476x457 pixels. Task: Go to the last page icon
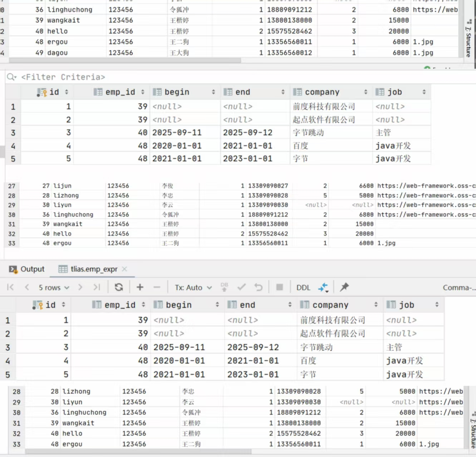tap(97, 287)
